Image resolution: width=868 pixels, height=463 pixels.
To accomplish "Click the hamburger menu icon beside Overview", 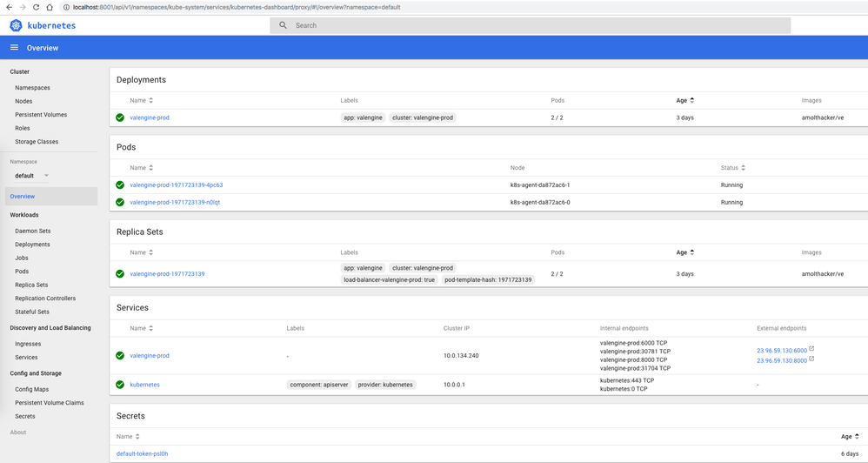I will [x=14, y=48].
